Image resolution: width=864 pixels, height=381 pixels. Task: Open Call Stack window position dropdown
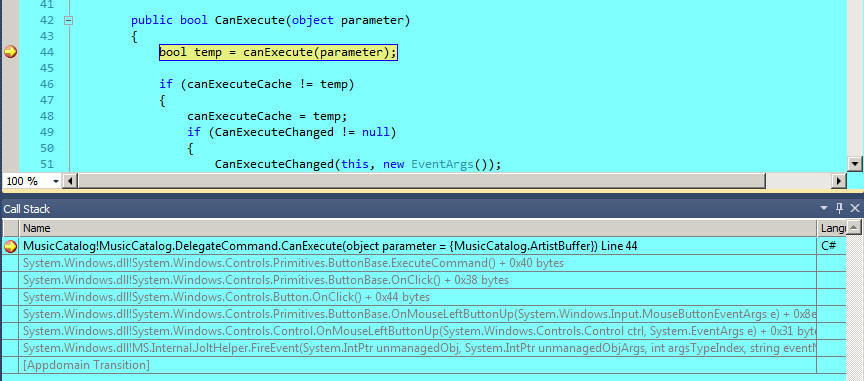824,208
